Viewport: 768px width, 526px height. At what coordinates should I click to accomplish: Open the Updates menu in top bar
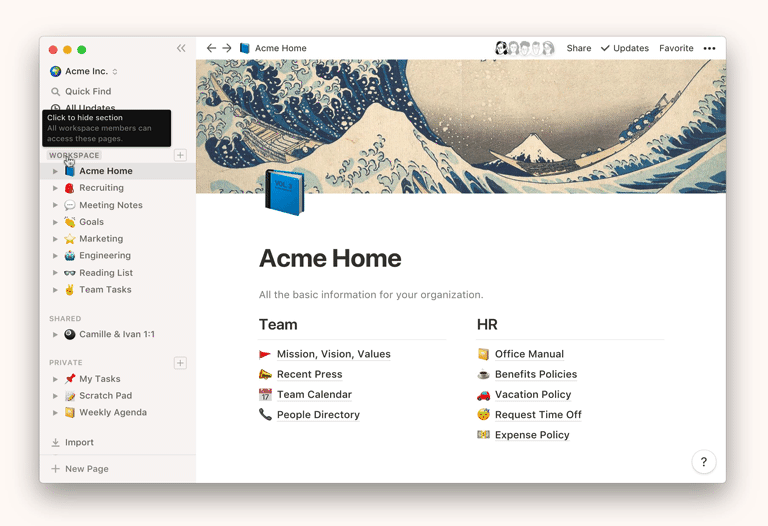[x=624, y=48]
